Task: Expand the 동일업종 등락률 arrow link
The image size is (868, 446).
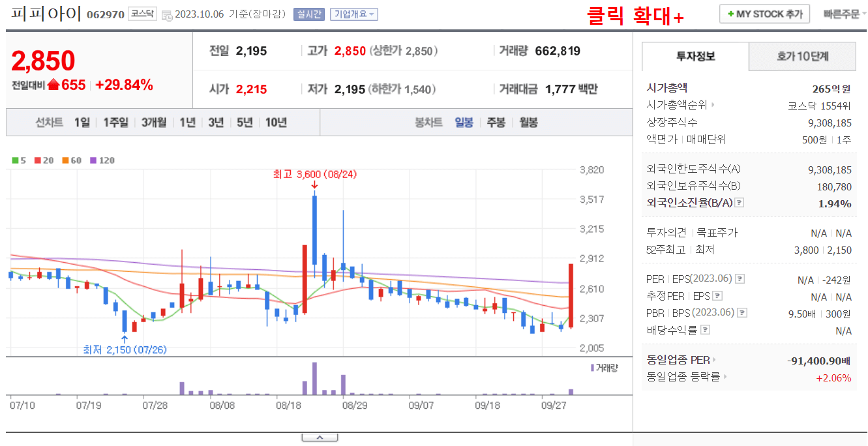Action: [725, 377]
